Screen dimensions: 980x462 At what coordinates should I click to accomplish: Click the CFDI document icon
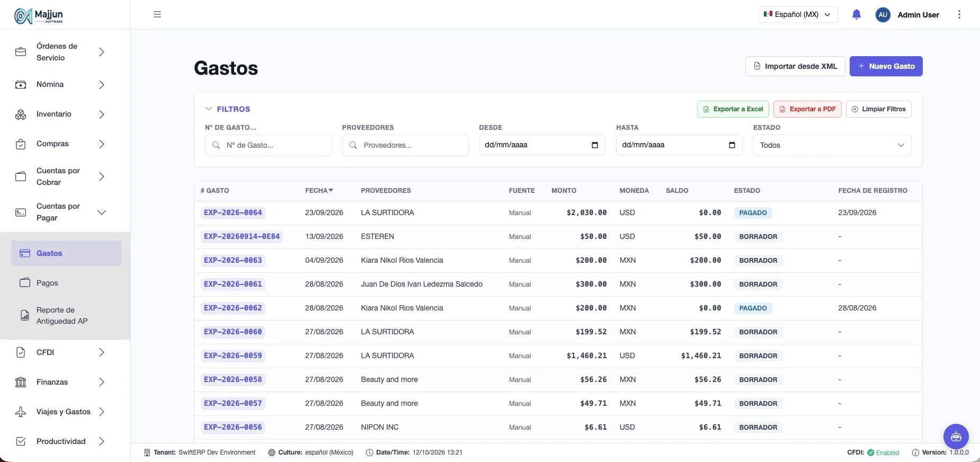(21, 352)
